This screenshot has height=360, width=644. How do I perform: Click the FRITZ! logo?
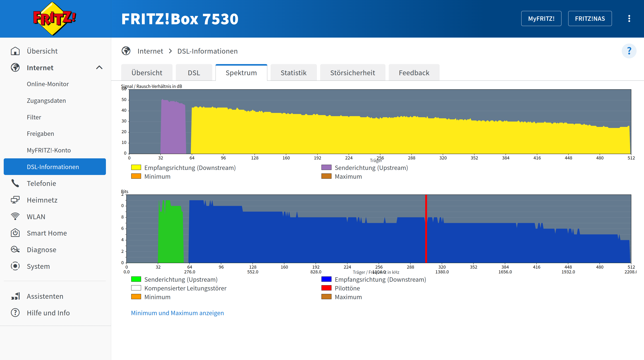(55, 19)
